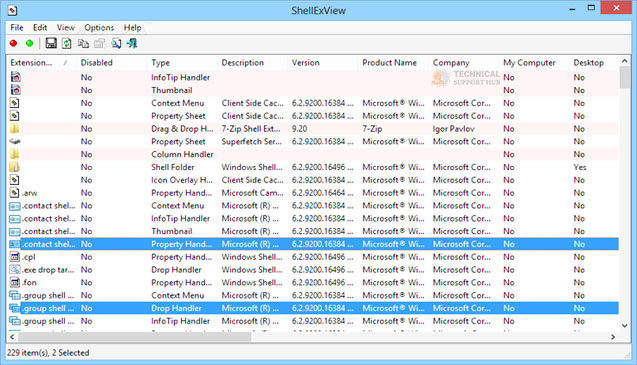Image resolution: width=637 pixels, height=365 pixels.
Task: Click icon of .contact shell InfoTip Handler row
Action: (15, 219)
